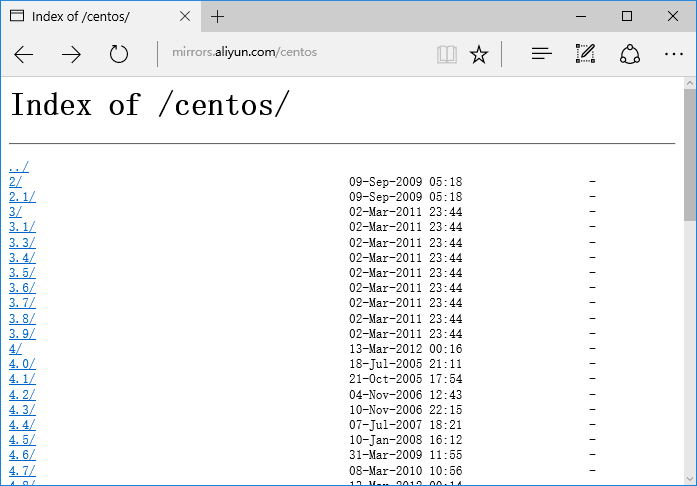Open the 2.1/ directory link

click(x=22, y=197)
